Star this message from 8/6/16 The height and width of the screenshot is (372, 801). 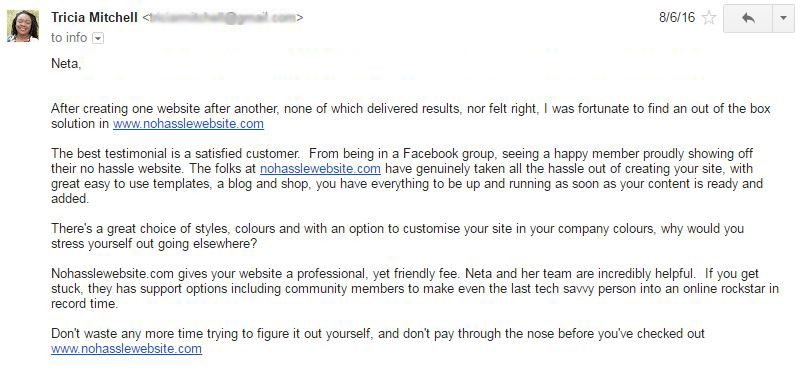[x=709, y=18]
